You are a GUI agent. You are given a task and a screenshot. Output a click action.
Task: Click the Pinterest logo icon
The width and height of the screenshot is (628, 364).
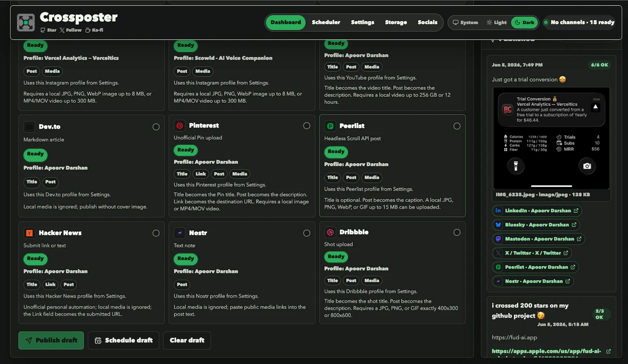point(180,126)
